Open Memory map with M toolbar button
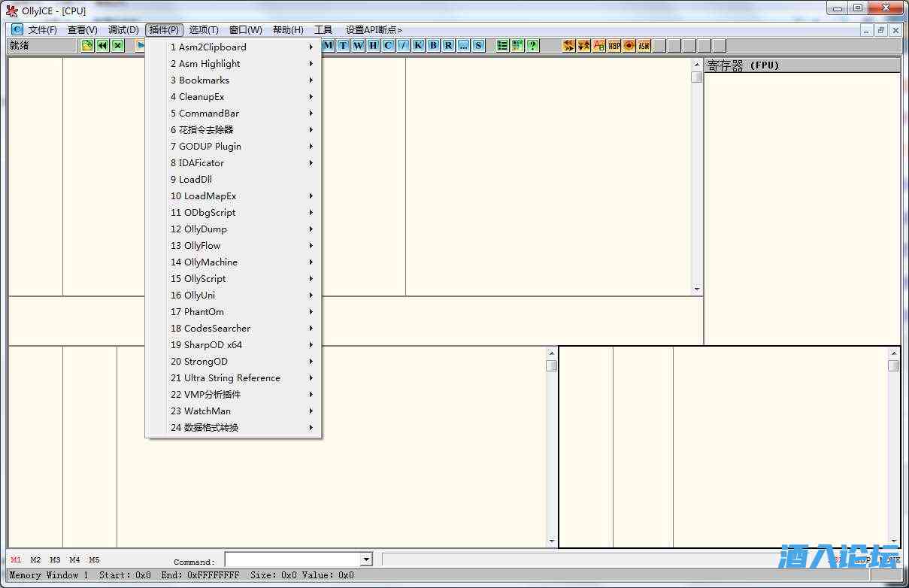The height and width of the screenshot is (588, 909). [x=328, y=46]
